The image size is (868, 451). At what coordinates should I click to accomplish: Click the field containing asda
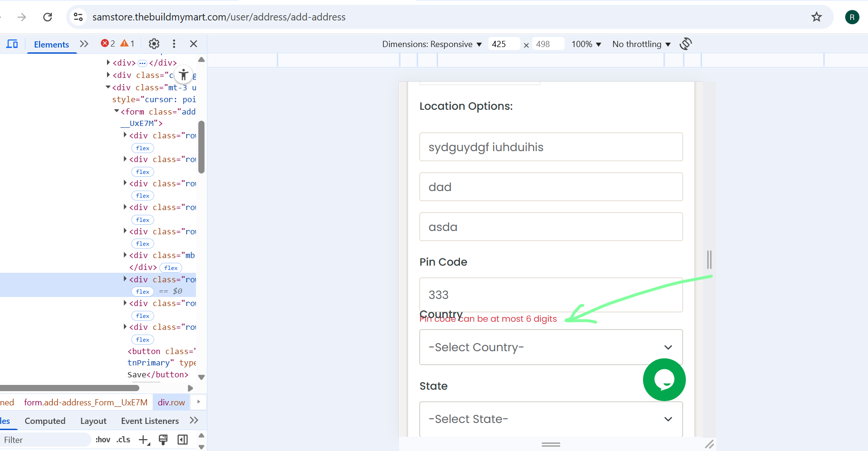click(x=551, y=227)
